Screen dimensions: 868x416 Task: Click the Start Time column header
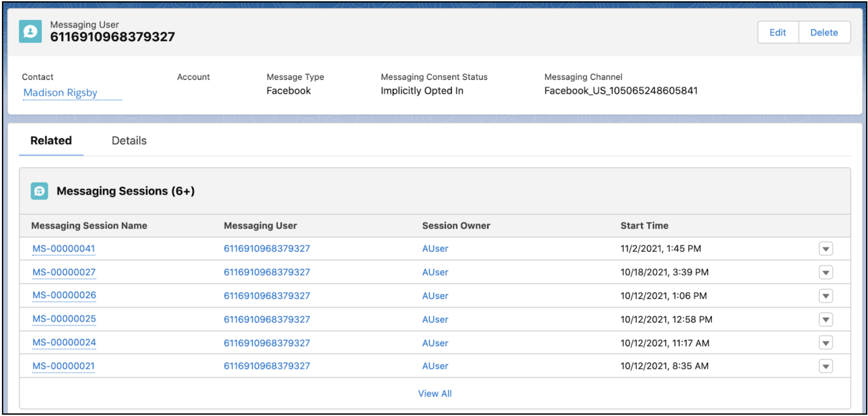[x=644, y=226]
